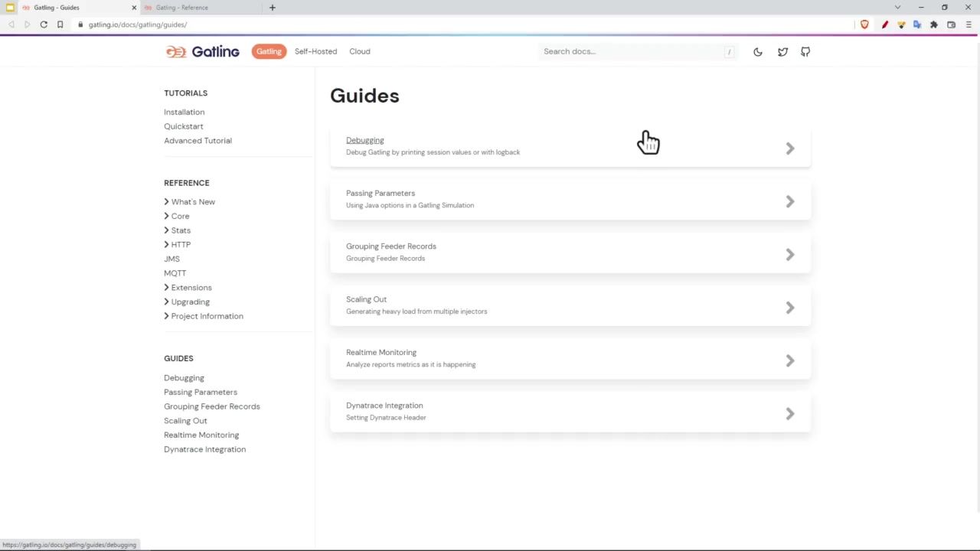
Task: Toggle dark mode with the moon icon
Action: tap(758, 52)
